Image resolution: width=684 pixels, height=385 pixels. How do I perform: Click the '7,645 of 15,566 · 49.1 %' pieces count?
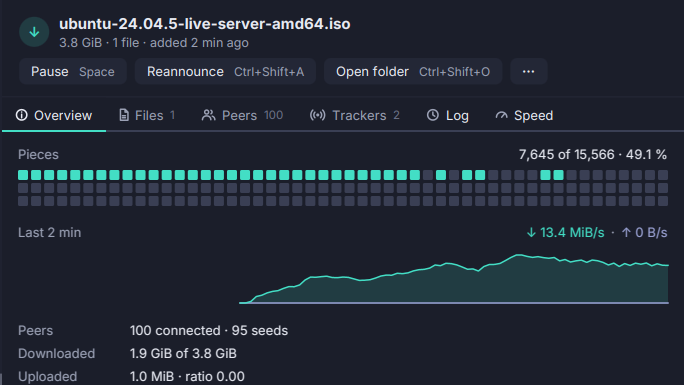593,154
